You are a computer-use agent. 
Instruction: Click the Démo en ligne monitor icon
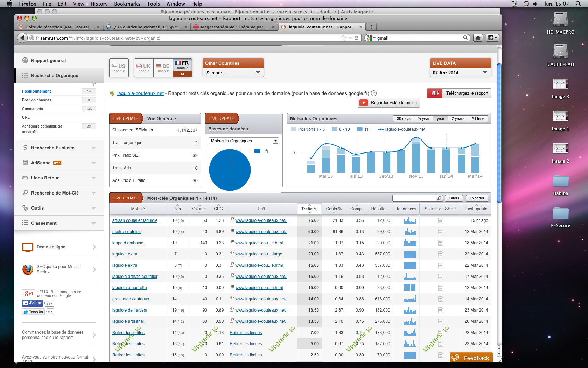28,247
